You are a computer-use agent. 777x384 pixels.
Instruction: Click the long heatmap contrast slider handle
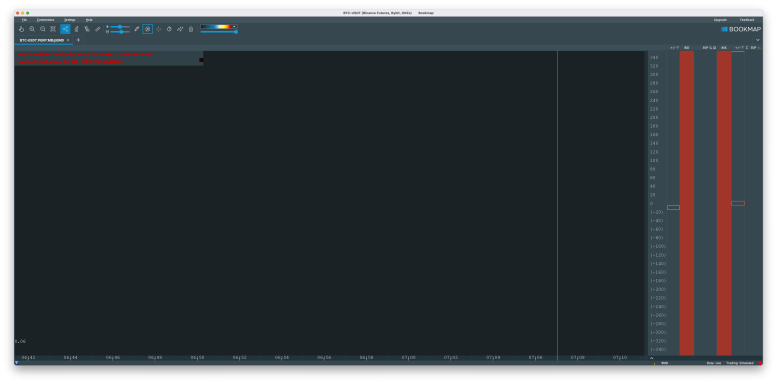[236, 32]
